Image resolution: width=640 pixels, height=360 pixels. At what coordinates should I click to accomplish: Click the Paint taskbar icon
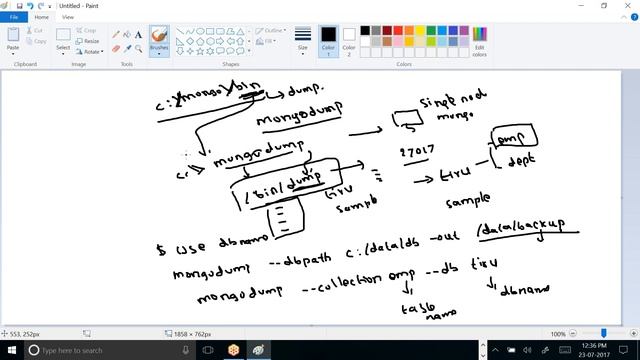click(x=258, y=350)
